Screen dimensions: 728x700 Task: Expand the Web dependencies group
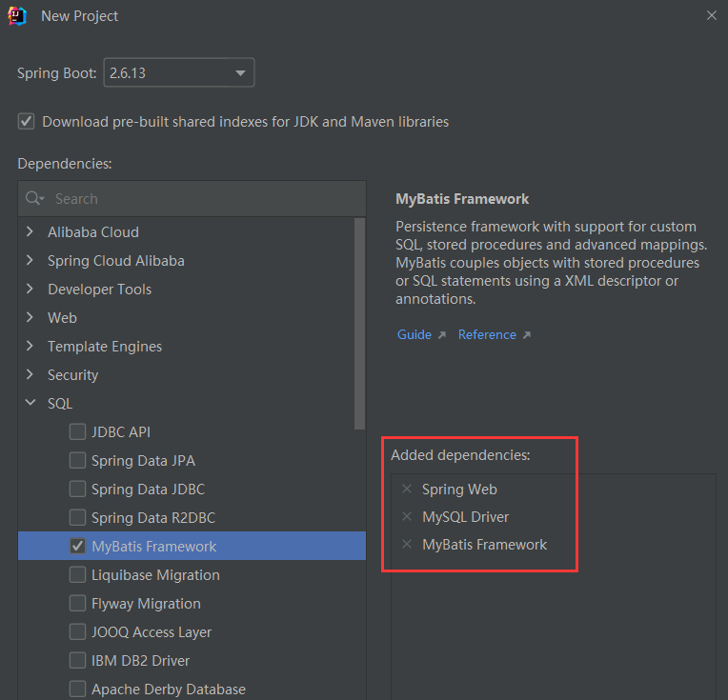click(x=30, y=317)
